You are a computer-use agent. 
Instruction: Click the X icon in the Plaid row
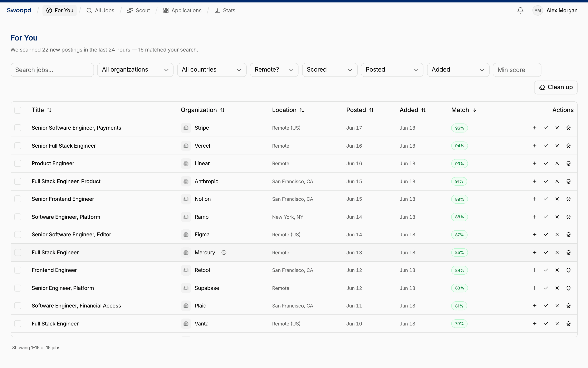(557, 305)
